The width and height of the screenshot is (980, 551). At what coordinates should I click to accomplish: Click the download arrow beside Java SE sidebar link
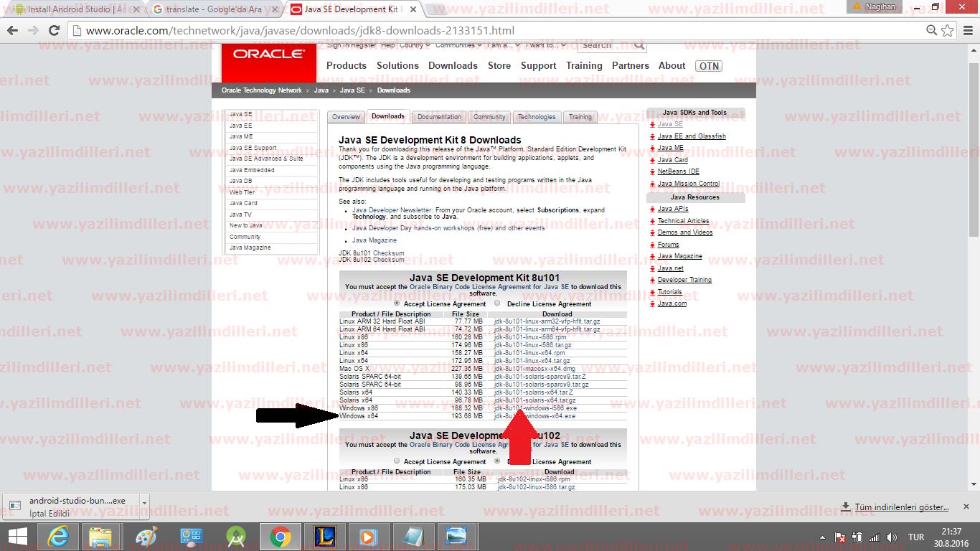(651, 124)
